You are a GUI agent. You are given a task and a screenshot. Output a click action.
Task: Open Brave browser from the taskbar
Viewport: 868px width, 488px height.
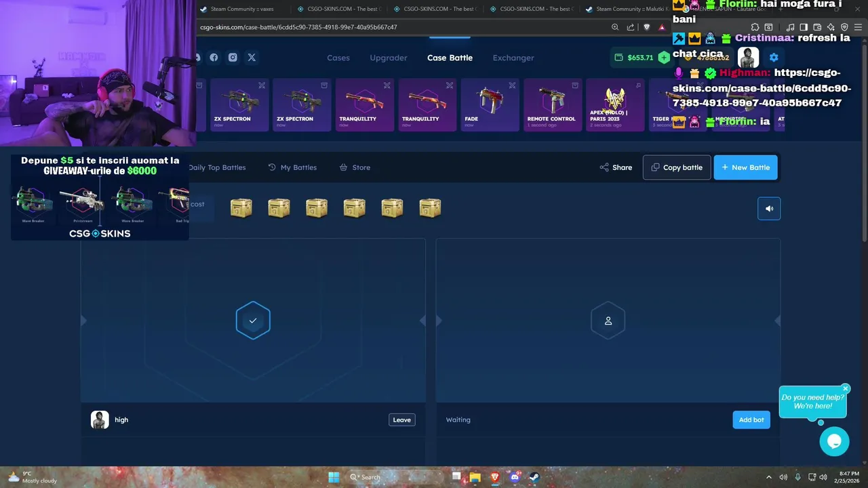495,477
